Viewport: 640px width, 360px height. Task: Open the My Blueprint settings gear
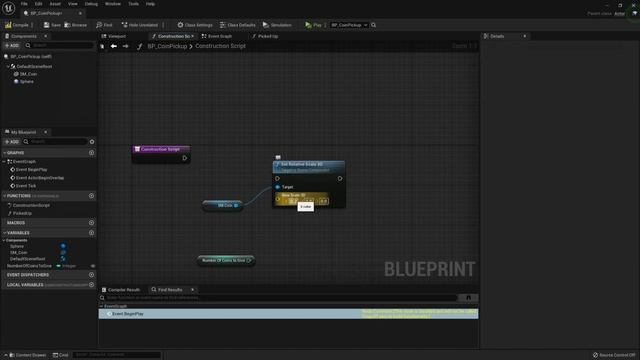click(x=92, y=142)
